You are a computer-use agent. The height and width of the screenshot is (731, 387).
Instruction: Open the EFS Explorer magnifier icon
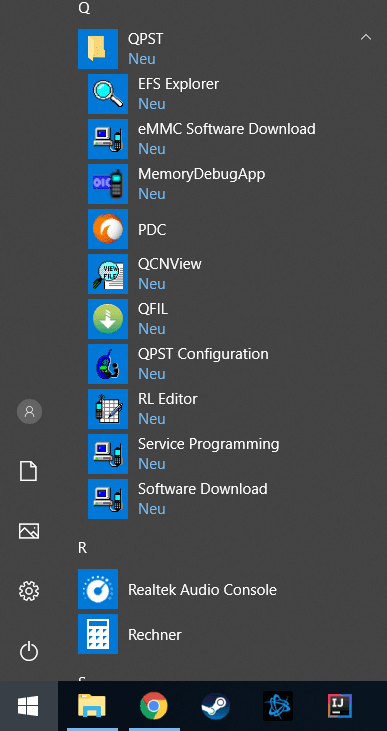(x=108, y=94)
